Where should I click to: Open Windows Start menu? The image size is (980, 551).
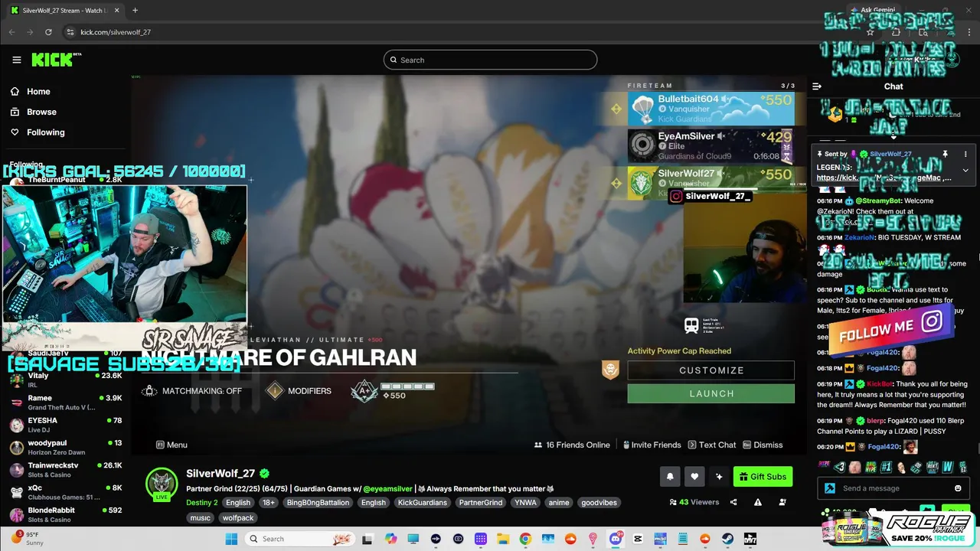coord(231,539)
